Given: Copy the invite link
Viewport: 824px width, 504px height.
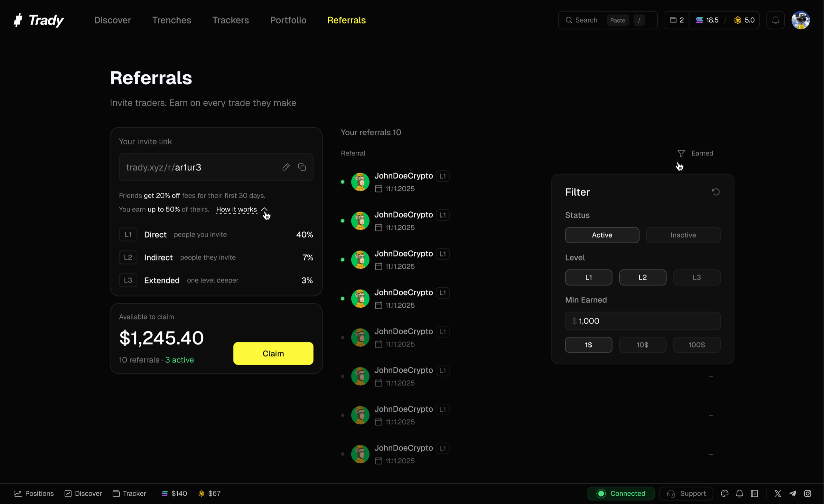Looking at the screenshot, I should (x=302, y=167).
